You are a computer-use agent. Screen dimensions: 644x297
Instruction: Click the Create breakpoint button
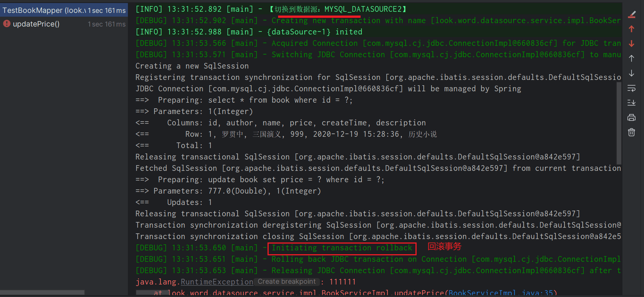(x=286, y=281)
